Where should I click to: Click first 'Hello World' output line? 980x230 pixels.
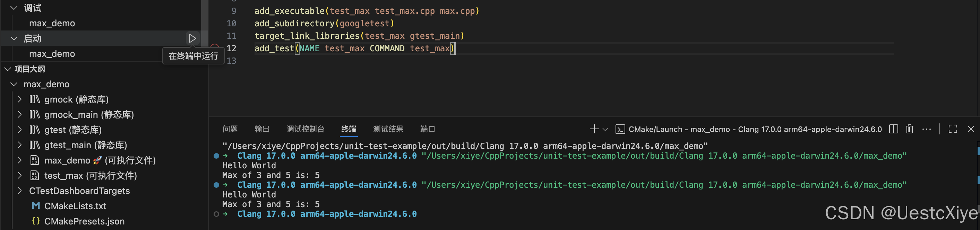point(249,165)
